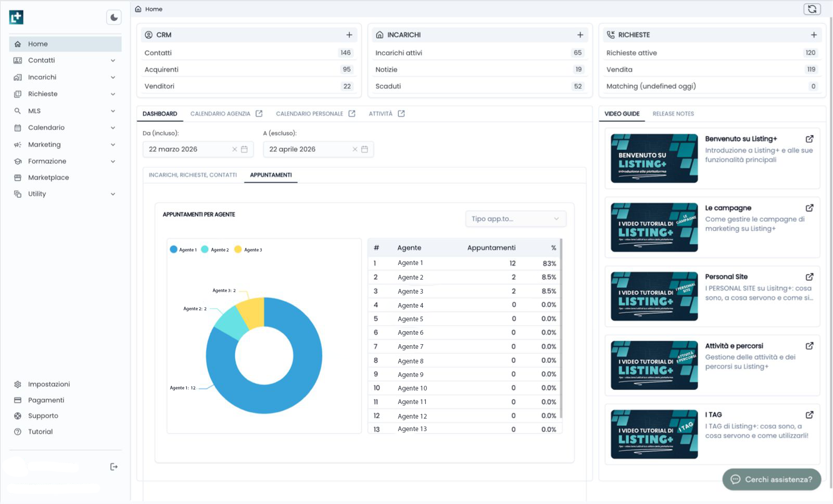The width and height of the screenshot is (833, 504).
Task: Open Home in the sidebar
Action: (65, 44)
